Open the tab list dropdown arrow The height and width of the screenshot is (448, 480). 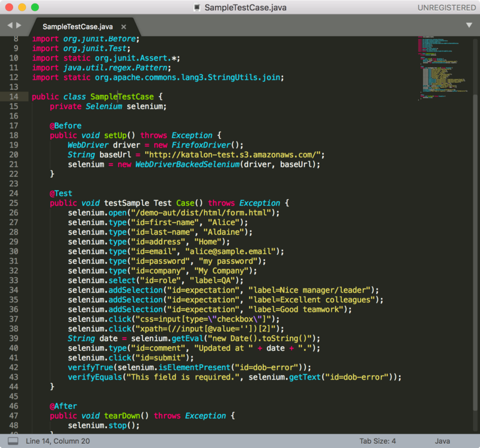pos(469,26)
